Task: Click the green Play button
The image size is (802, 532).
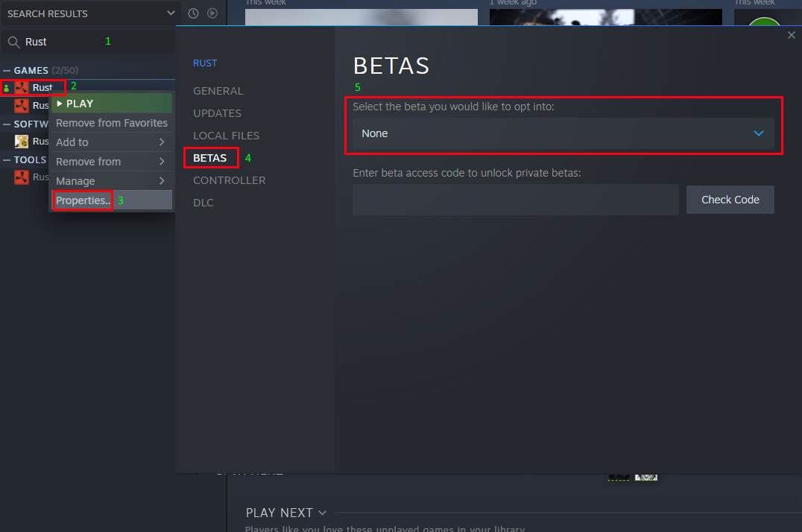Action: (x=112, y=104)
